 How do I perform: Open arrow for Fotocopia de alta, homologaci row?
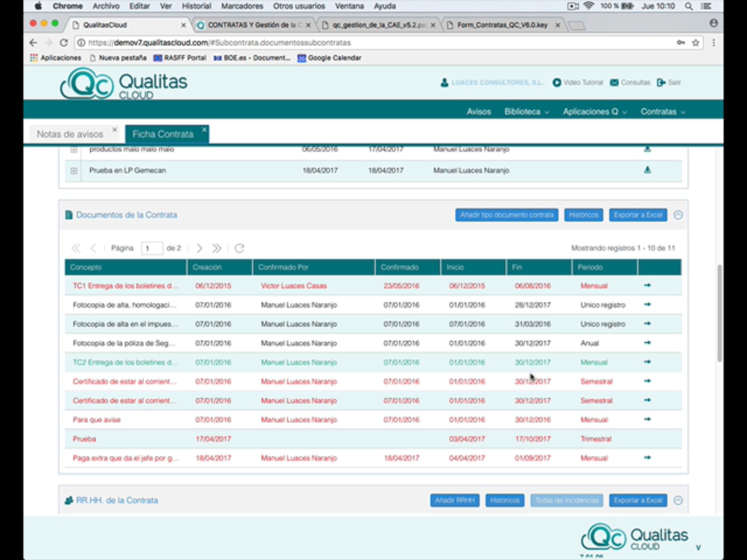point(647,305)
